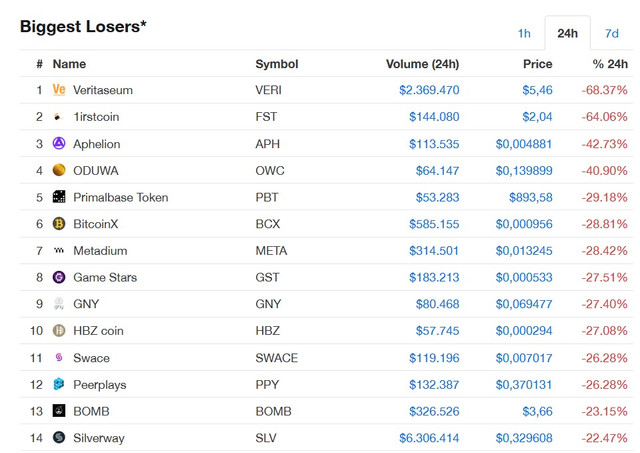The image size is (640, 453).
Task: Click Peerplays price $0,370131
Action: point(524,385)
